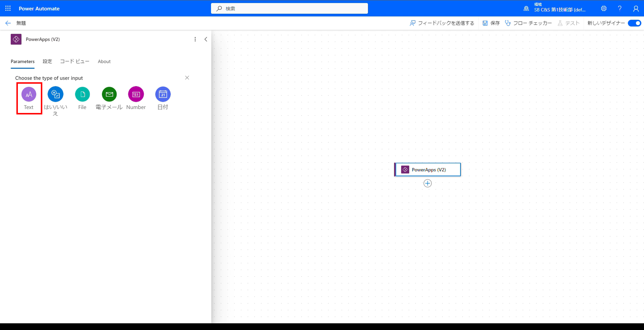644x330 pixels.
Task: Save the flow with 保存
Action: pos(491,23)
